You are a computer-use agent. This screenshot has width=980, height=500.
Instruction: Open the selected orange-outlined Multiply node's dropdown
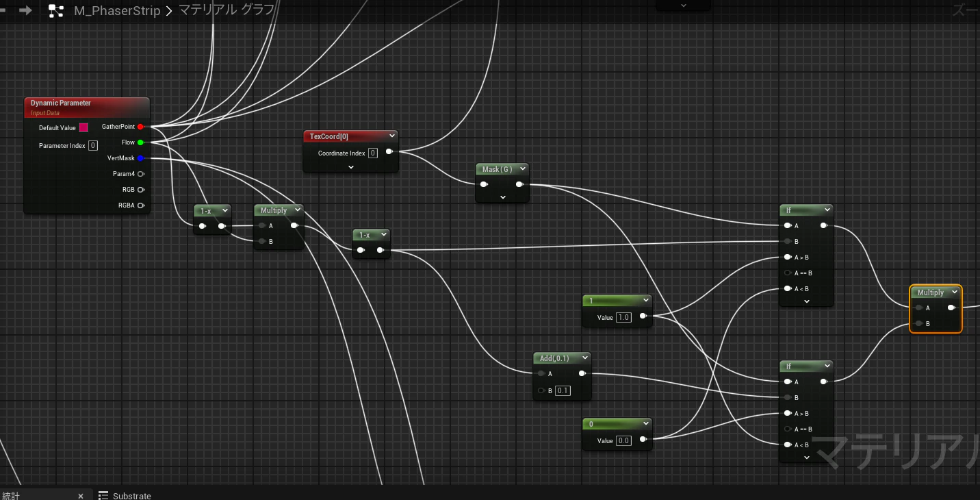coord(955,292)
